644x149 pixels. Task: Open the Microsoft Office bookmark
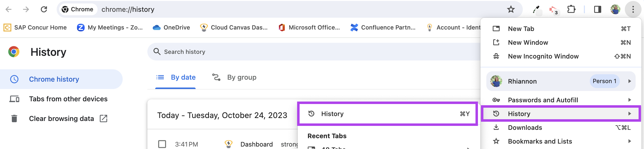tap(309, 28)
